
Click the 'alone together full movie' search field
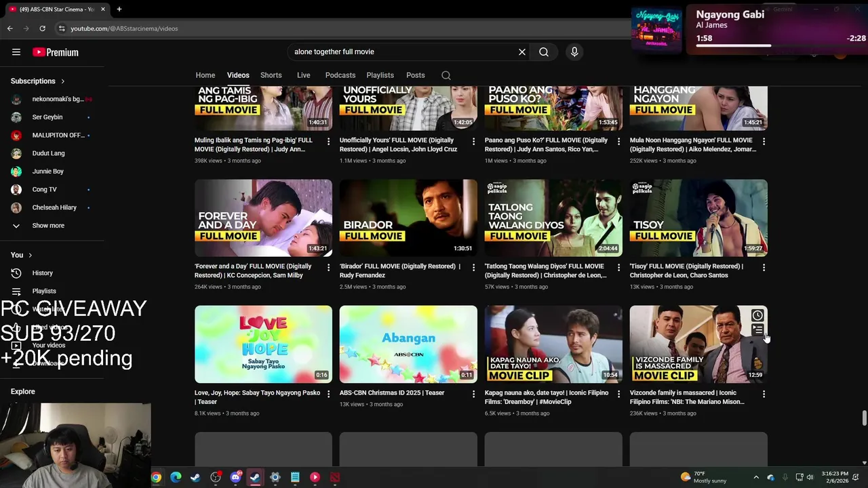(403, 52)
